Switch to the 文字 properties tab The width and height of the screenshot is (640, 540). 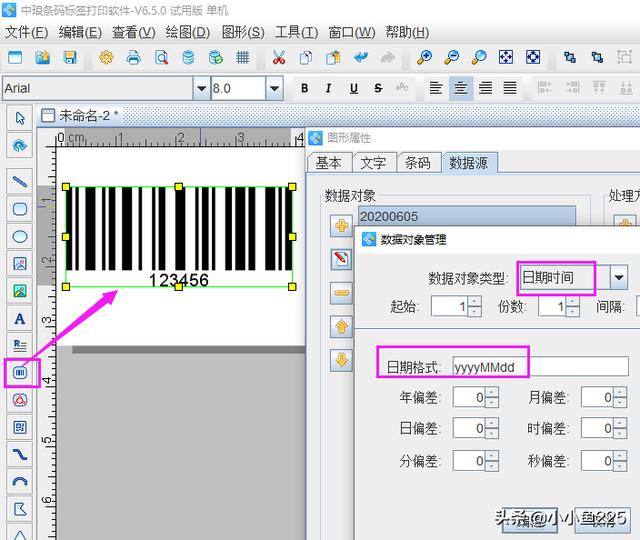coord(373,163)
